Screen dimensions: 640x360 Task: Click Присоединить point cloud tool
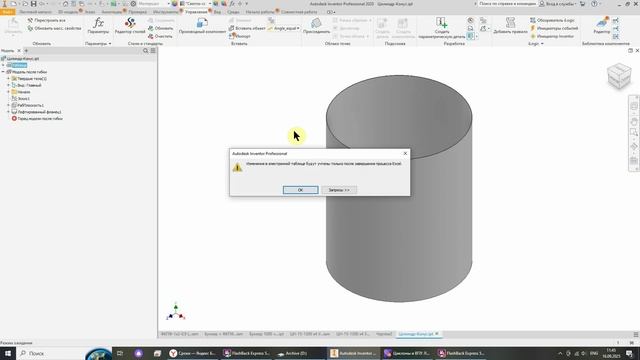316,26
